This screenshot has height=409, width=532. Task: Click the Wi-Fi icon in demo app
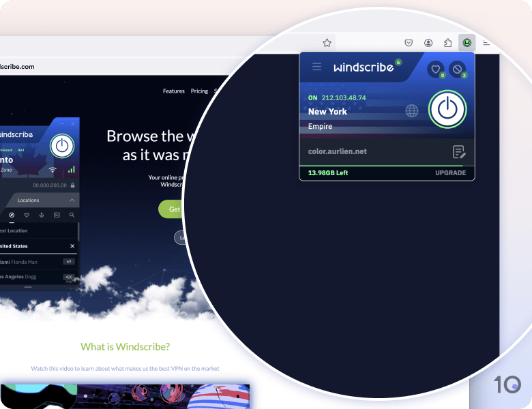(x=53, y=170)
